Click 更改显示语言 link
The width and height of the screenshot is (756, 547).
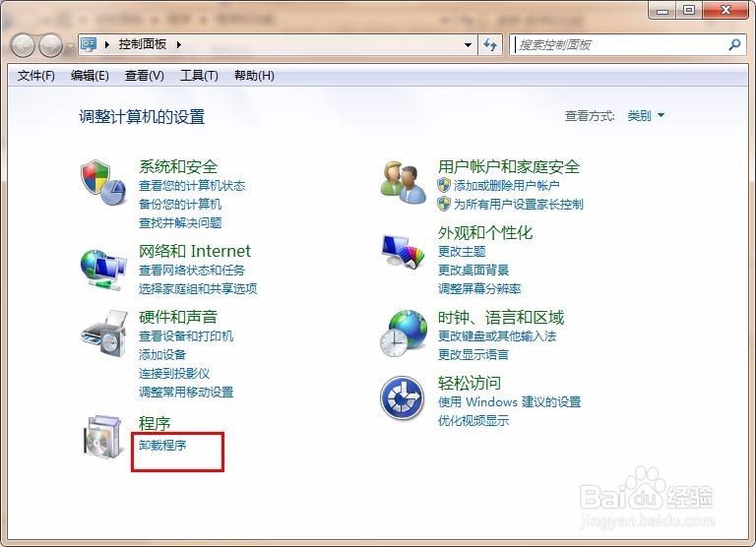pyautogui.click(x=472, y=355)
